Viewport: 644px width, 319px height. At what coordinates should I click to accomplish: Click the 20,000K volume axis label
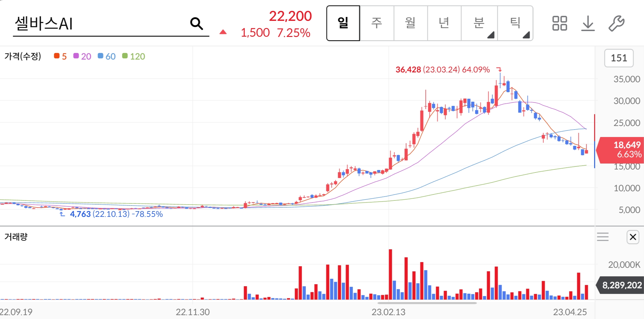(x=624, y=264)
